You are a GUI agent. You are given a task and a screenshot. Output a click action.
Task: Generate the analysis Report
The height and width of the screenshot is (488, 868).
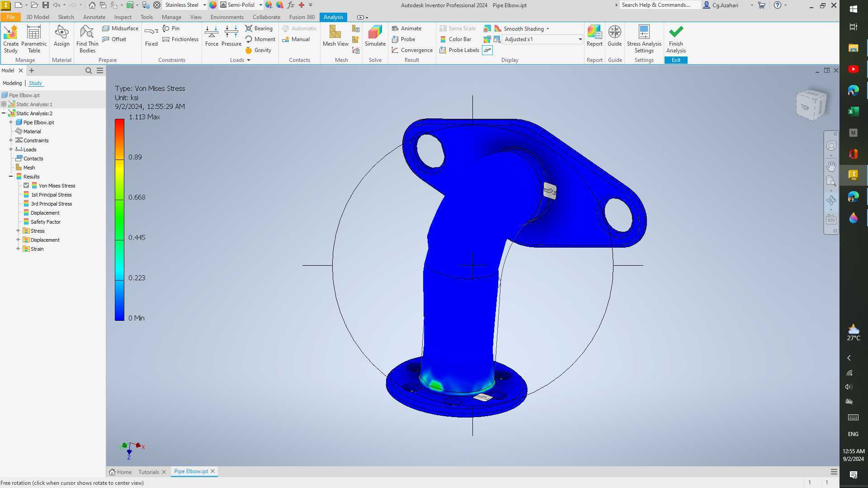(x=594, y=36)
